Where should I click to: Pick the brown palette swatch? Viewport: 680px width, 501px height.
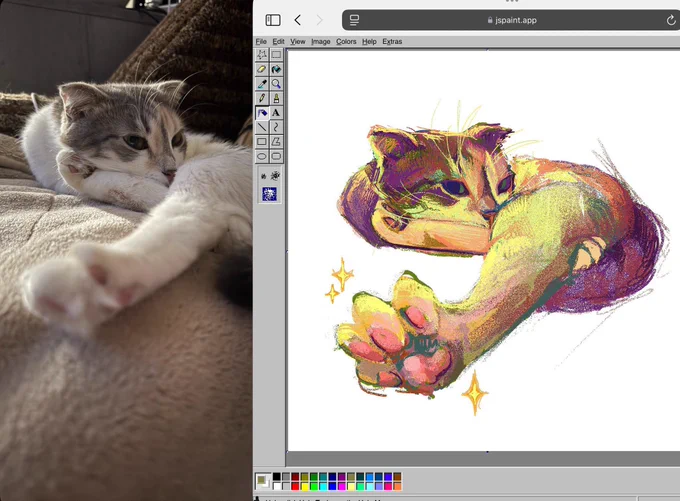pyautogui.click(x=397, y=477)
